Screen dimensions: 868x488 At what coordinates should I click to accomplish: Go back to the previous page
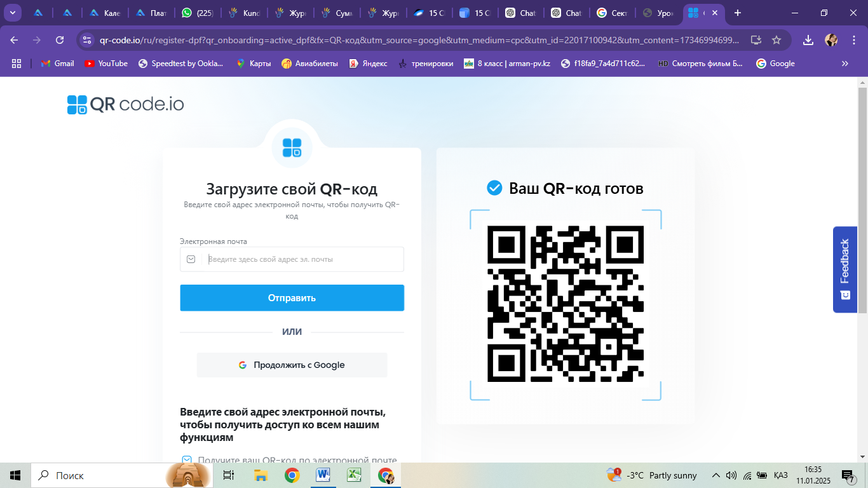tap(14, 40)
